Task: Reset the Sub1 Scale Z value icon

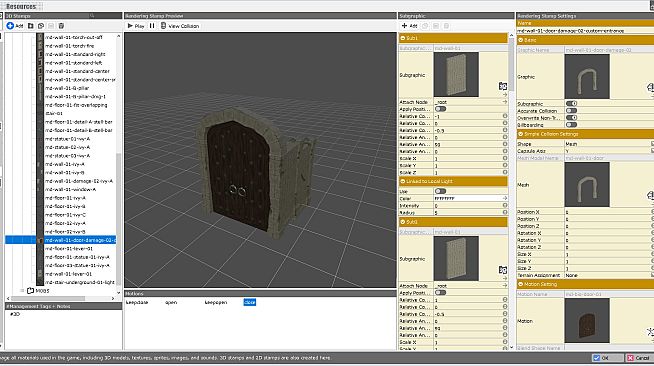Action: [505, 172]
